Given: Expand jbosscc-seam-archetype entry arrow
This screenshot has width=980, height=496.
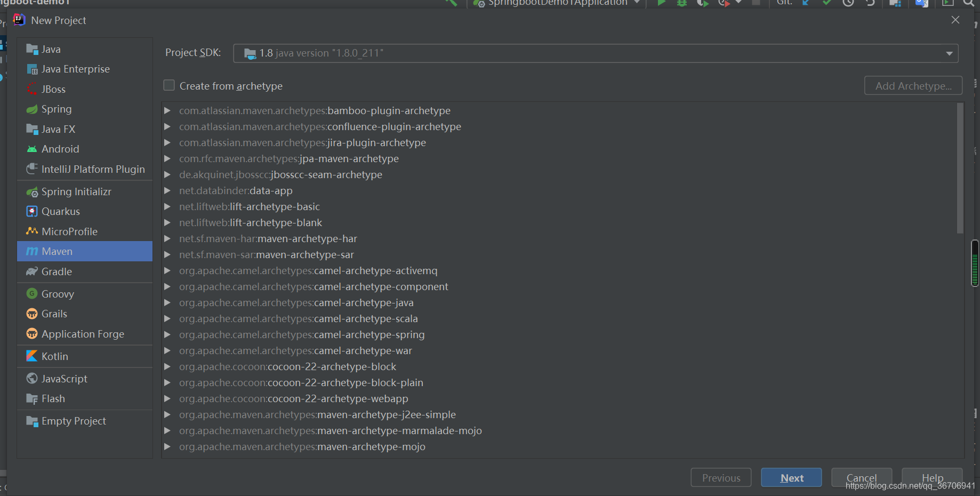Looking at the screenshot, I should point(167,174).
